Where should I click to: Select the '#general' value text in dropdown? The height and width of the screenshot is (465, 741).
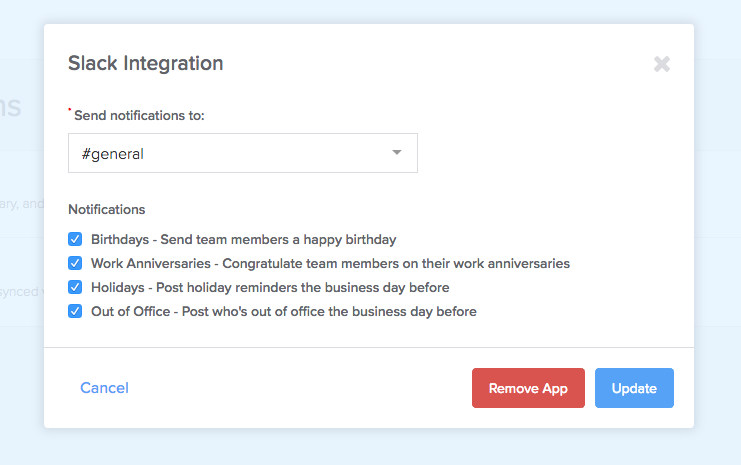[x=112, y=154]
